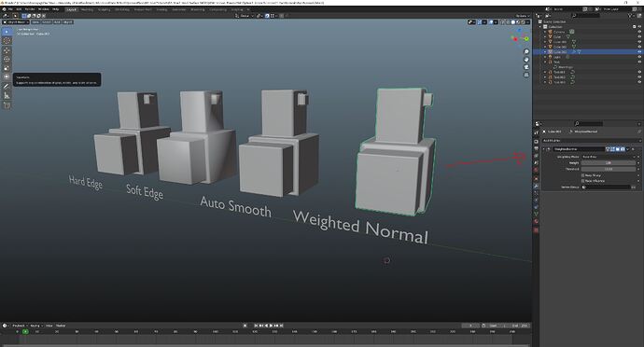
Task: Enable the Face Influence checkbox
Action: click(582, 181)
